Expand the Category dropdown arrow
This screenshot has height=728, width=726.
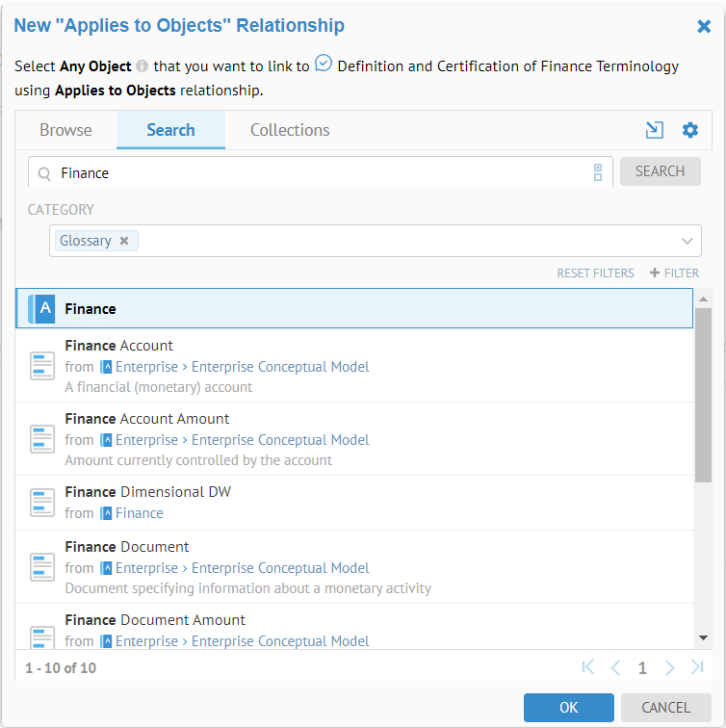click(687, 241)
